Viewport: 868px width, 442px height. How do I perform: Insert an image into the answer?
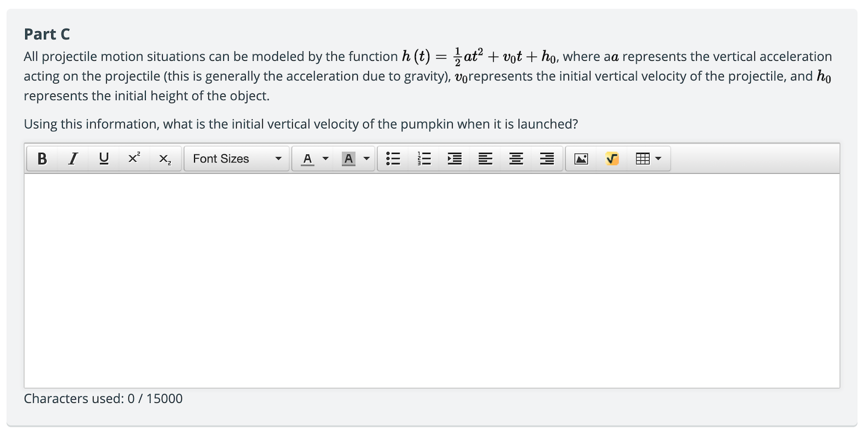pyautogui.click(x=581, y=159)
